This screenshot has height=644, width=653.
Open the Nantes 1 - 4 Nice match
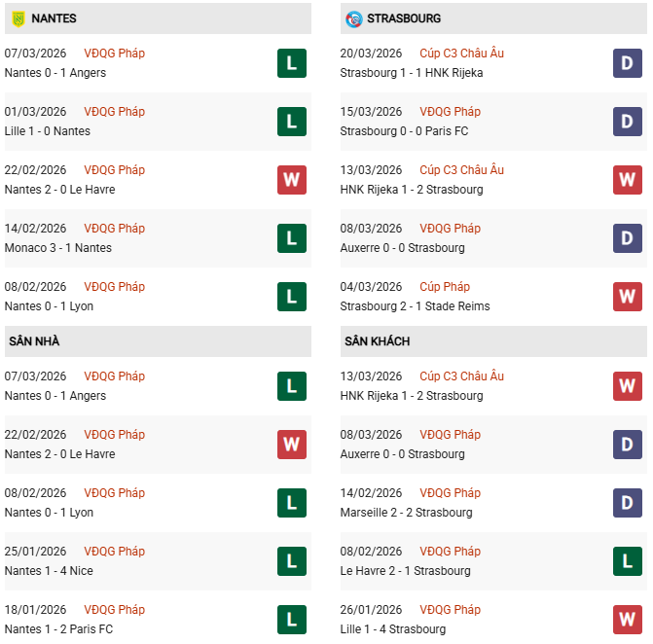pyautogui.click(x=49, y=571)
